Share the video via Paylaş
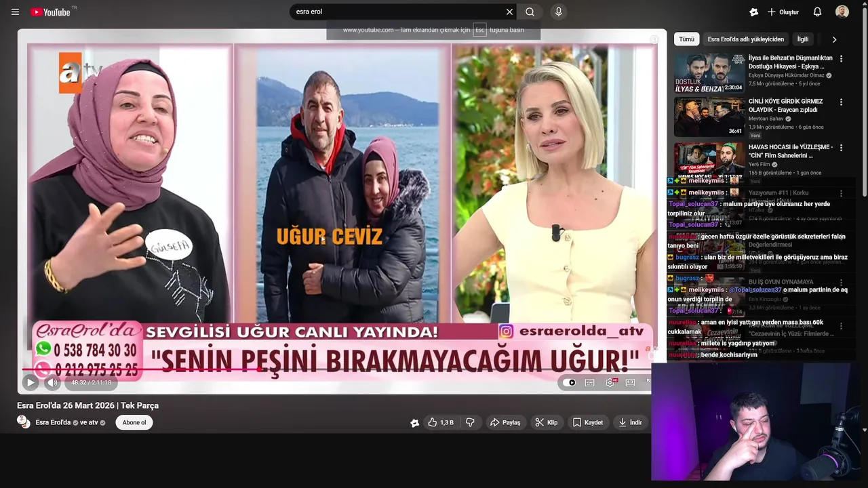 (x=505, y=422)
